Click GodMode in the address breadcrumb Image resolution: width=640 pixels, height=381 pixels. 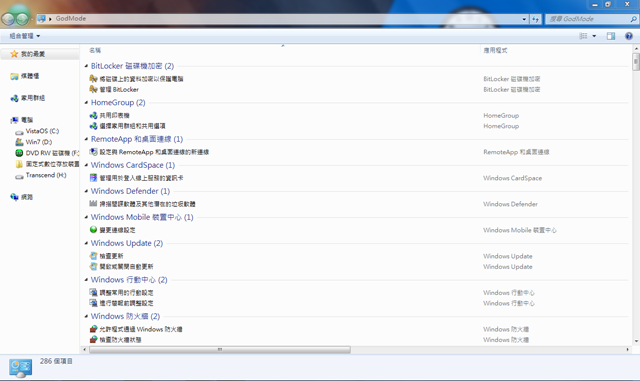click(71, 18)
